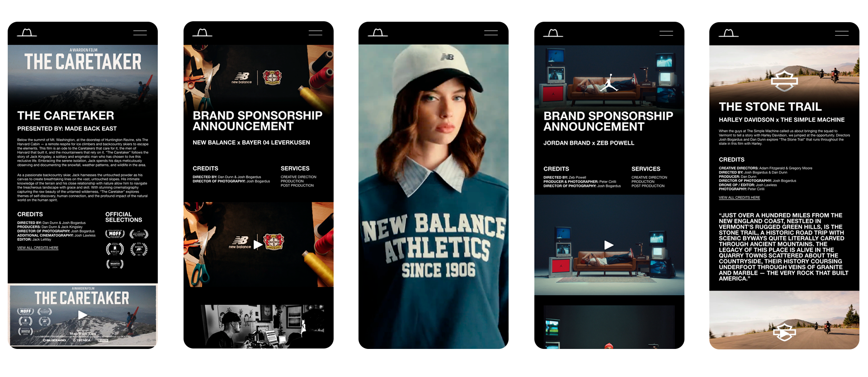This screenshot has height=377, width=868.
Task: Click View All Credits Here under Stone Trail
Action: [739, 198]
